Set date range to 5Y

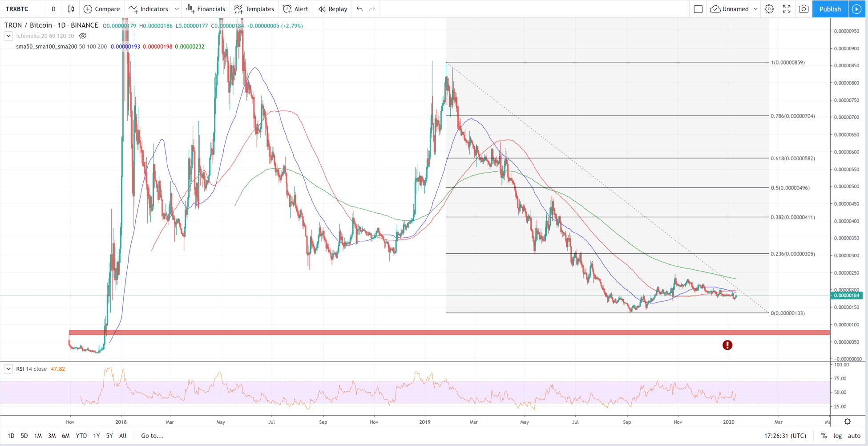click(109, 436)
